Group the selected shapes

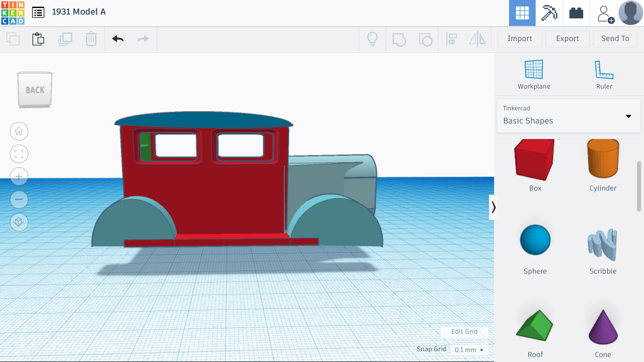tap(399, 40)
